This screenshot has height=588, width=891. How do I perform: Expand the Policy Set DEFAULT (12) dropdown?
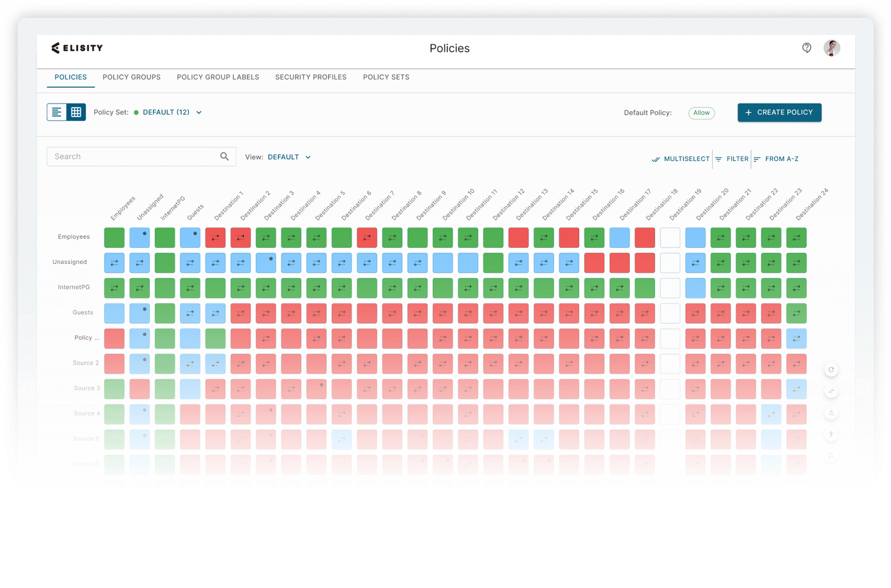coord(172,112)
